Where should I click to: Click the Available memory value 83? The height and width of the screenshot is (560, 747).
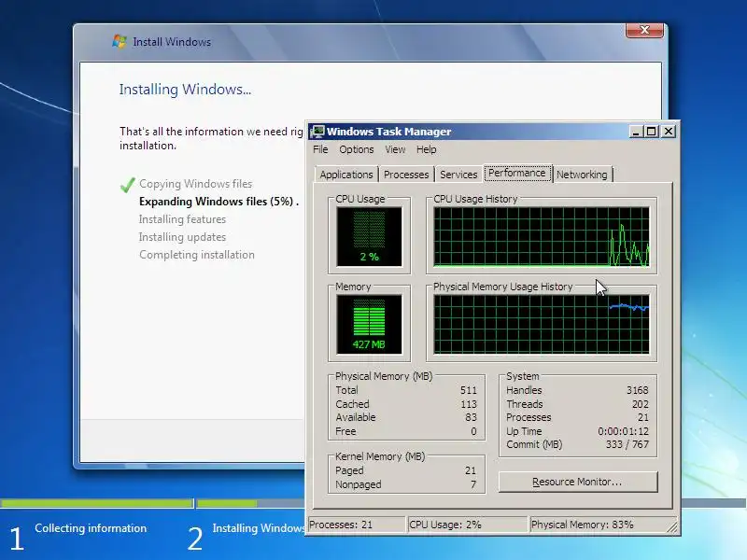click(471, 417)
